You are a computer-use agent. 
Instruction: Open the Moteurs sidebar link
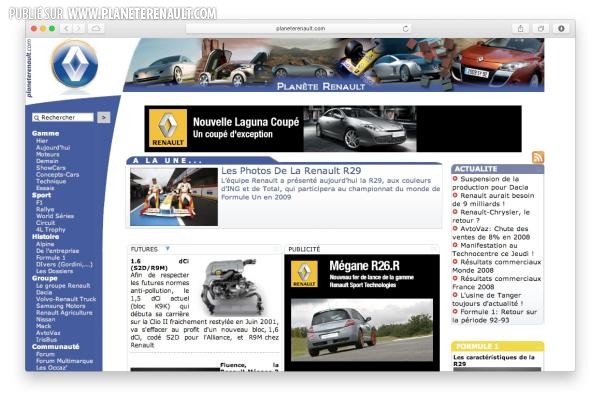coord(47,154)
